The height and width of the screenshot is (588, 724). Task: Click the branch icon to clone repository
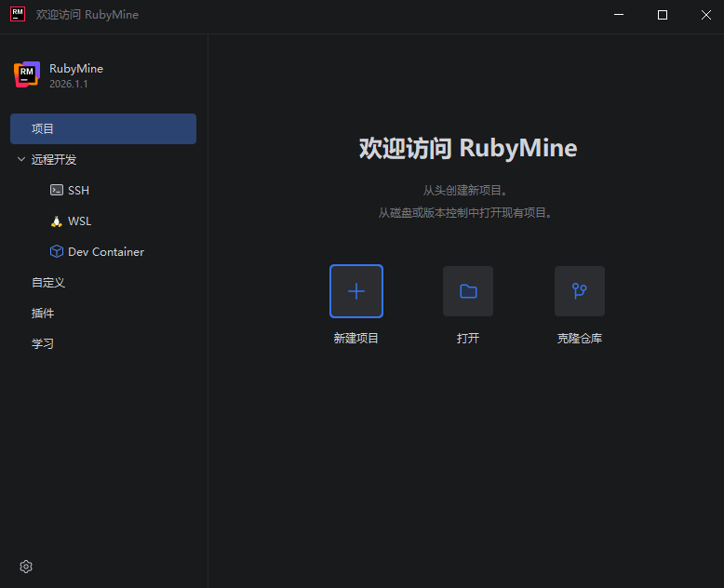[580, 291]
